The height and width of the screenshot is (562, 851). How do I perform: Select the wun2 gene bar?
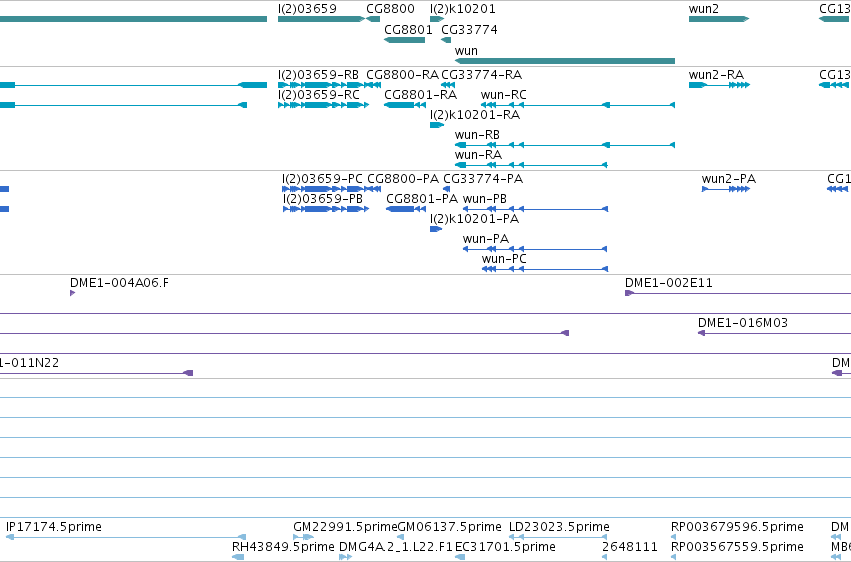[x=719, y=19]
